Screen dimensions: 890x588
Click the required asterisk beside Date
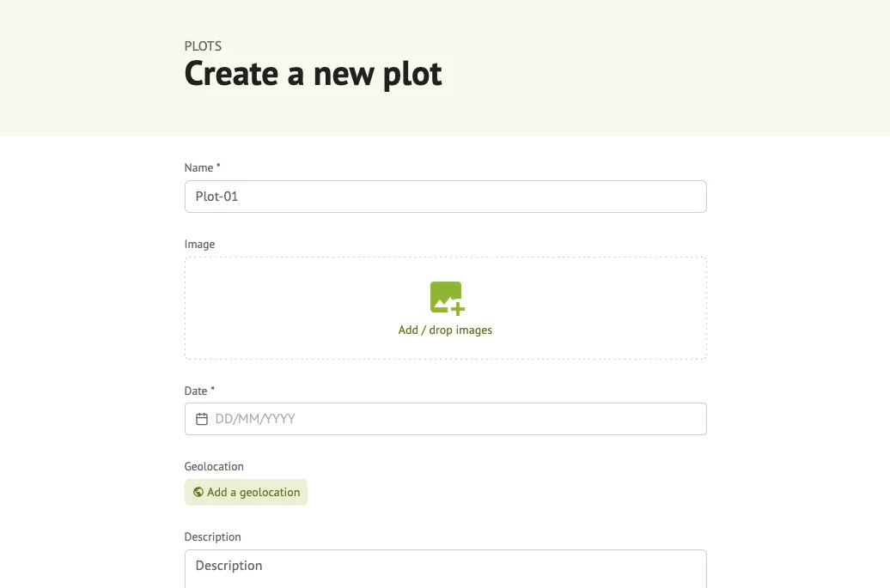point(213,391)
